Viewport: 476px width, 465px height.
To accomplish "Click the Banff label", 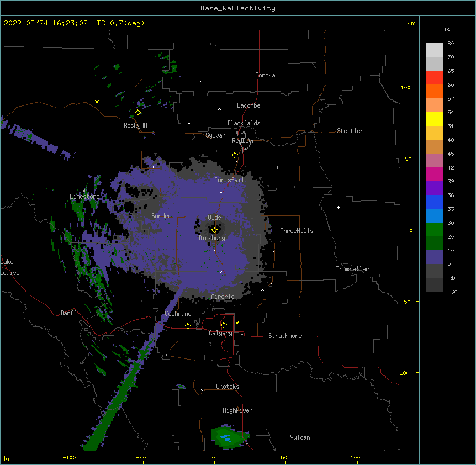I will pyautogui.click(x=68, y=313).
